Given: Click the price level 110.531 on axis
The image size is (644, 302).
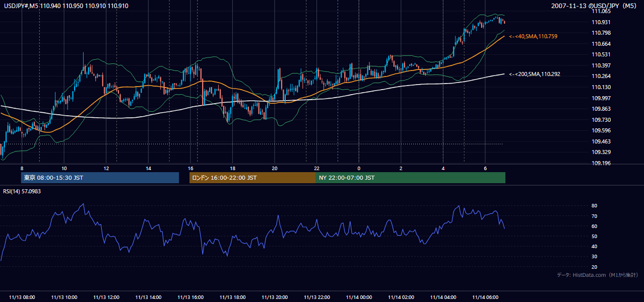Looking at the screenshot, I should [601, 54].
